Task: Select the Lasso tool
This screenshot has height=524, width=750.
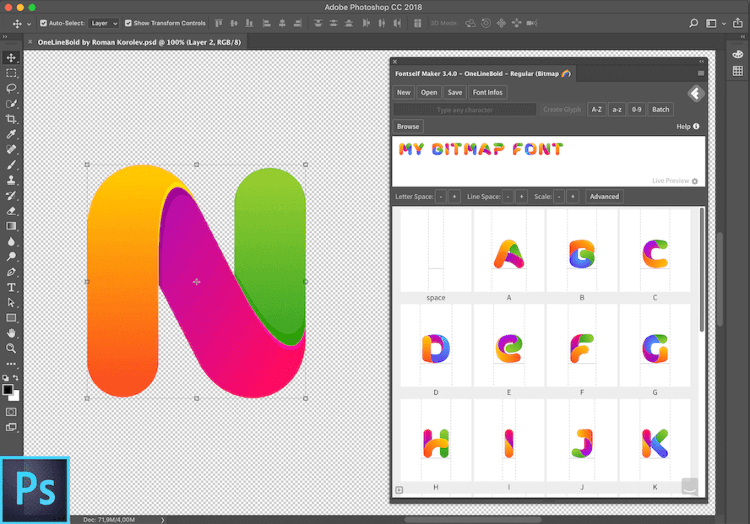Action: (x=11, y=88)
